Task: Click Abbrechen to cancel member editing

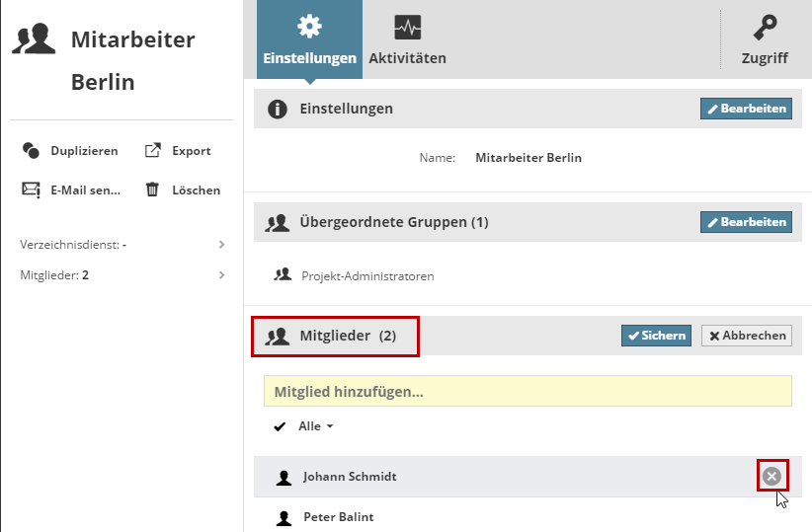Action: 747,336
